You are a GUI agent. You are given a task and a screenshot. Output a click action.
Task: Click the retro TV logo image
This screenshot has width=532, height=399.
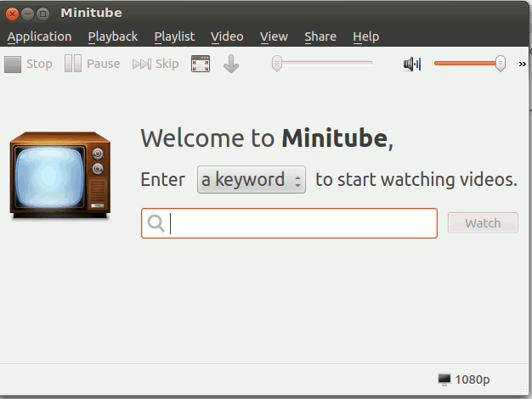click(x=60, y=175)
